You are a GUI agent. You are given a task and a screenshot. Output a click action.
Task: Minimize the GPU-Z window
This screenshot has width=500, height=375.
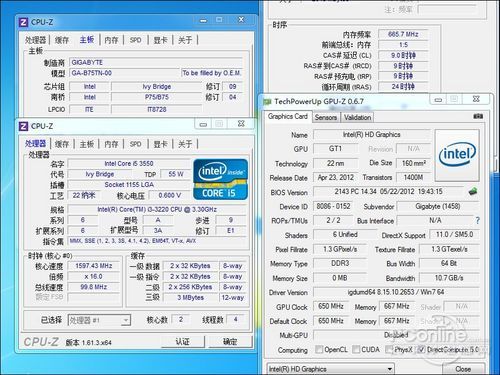click(x=438, y=99)
